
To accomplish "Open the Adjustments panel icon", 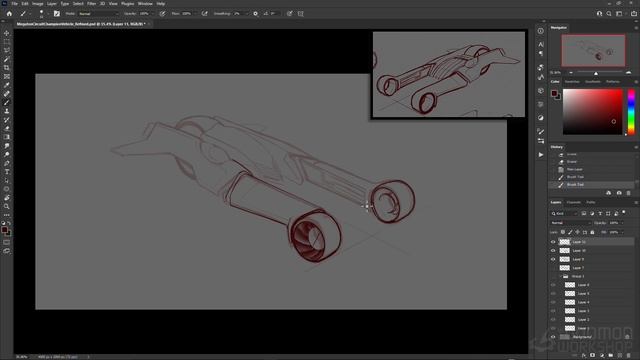I will click(x=540, y=118).
